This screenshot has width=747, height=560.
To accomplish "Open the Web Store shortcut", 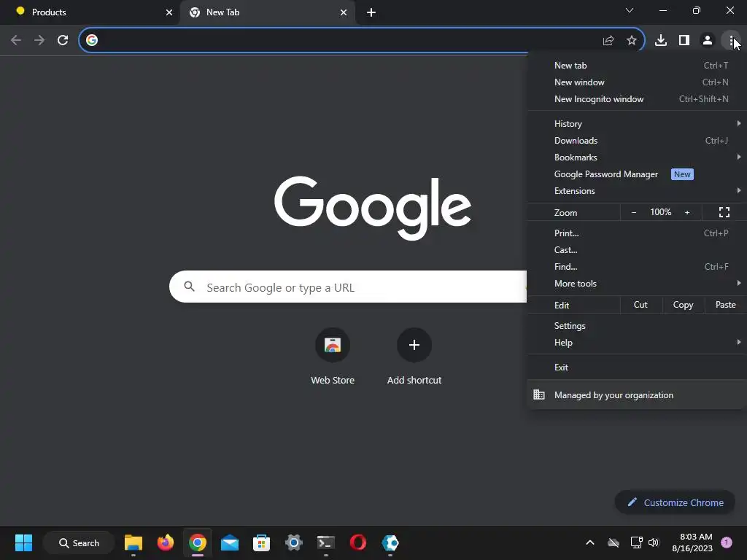I will (x=333, y=356).
